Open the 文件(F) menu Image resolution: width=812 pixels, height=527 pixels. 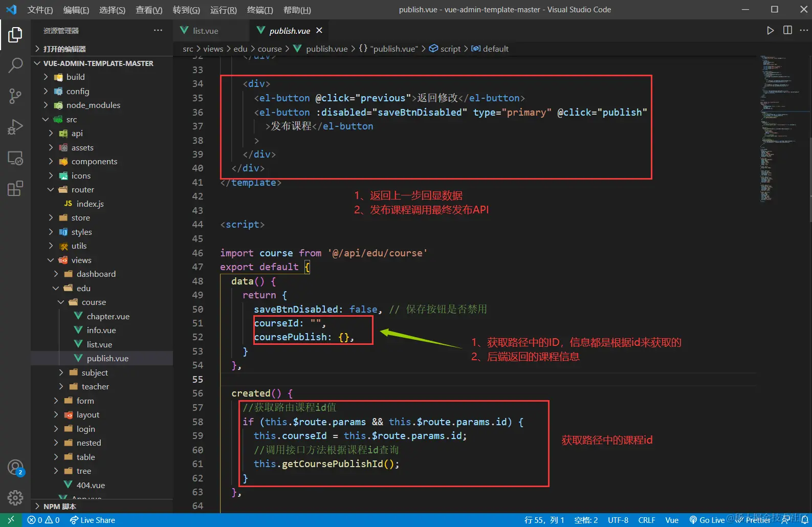coord(40,10)
